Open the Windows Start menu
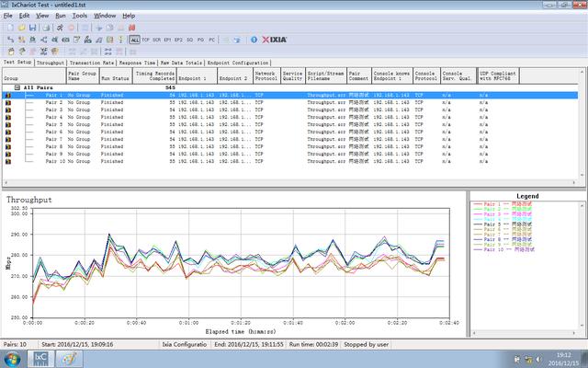Screen dimensions: 588x368 [12, 357]
